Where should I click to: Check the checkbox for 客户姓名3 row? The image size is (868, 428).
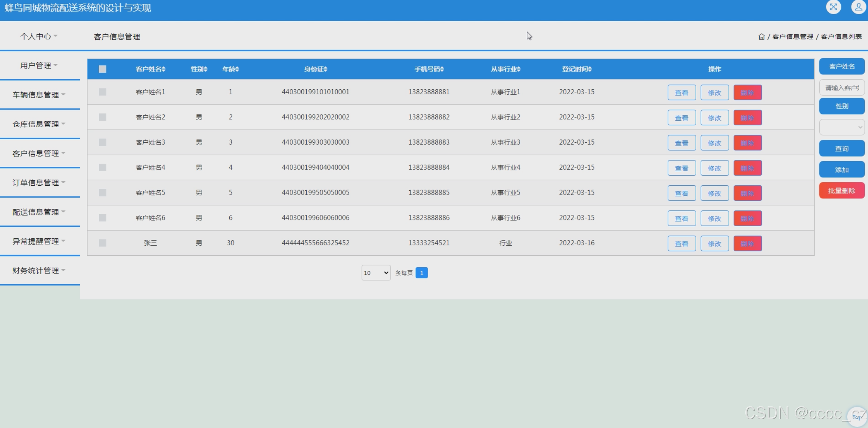[102, 142]
